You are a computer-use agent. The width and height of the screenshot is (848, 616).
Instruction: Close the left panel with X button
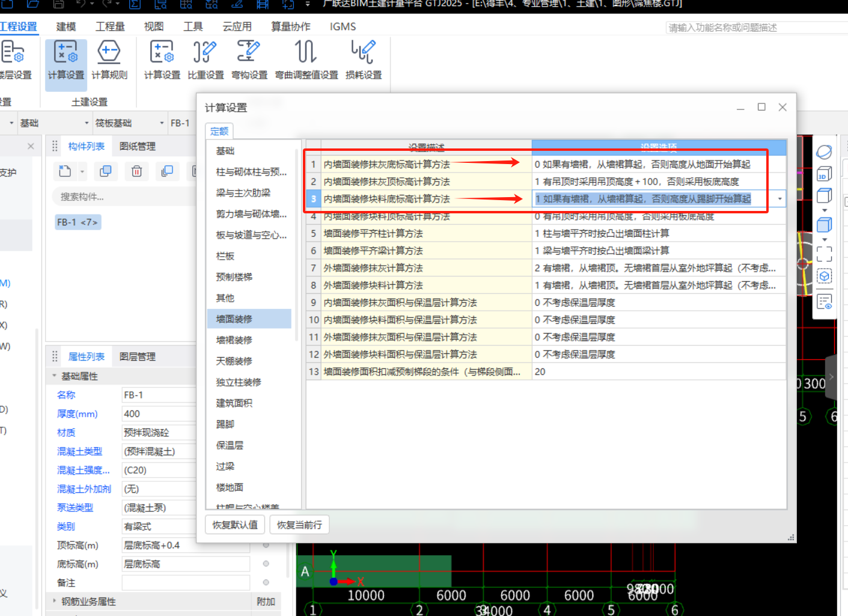pos(31,146)
